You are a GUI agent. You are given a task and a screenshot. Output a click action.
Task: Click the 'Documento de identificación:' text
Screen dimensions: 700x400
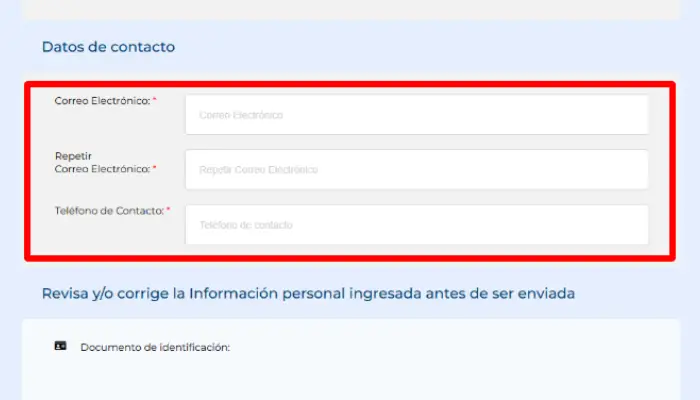pos(155,347)
